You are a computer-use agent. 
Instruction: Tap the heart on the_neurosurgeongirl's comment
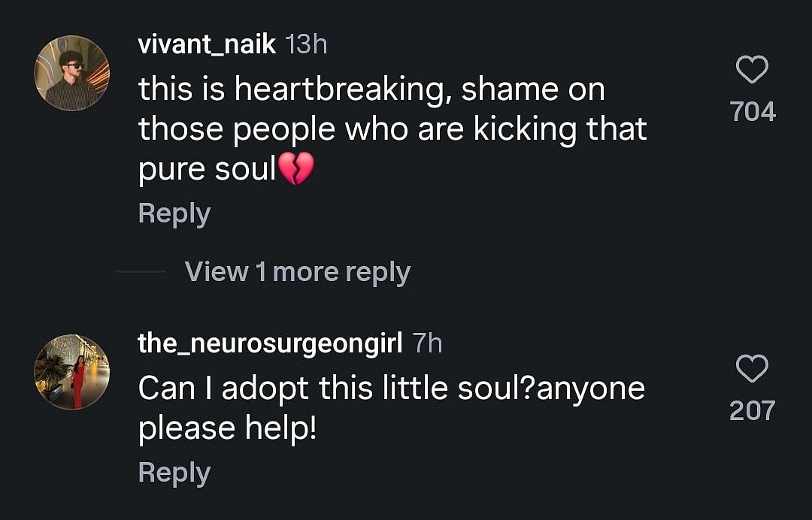point(752,370)
